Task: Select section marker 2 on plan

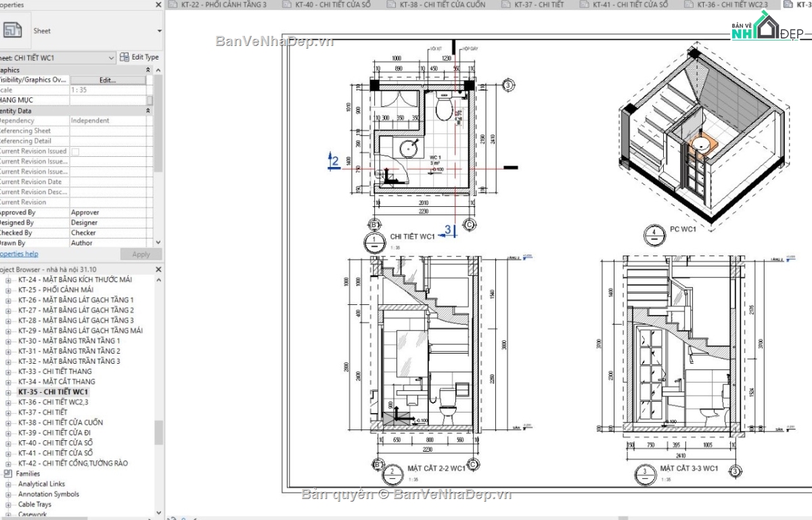Action: pos(334,161)
